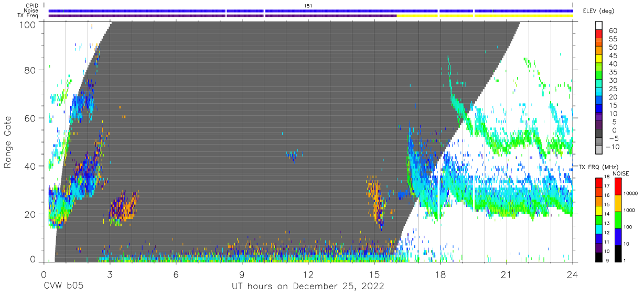Click the yellow 40–45 degree elevation swatch
Image resolution: width=644 pixels, height=297 pixels.
599,60
